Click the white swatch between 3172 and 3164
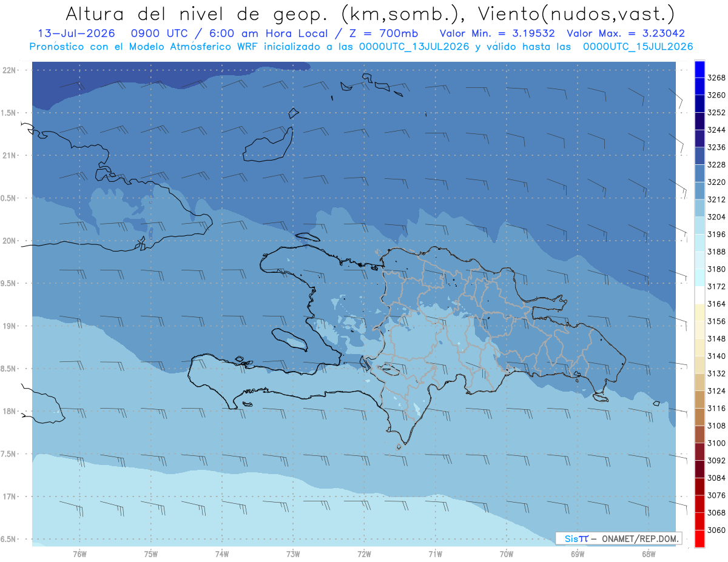Screen dimensions: 728x562 (699, 295)
